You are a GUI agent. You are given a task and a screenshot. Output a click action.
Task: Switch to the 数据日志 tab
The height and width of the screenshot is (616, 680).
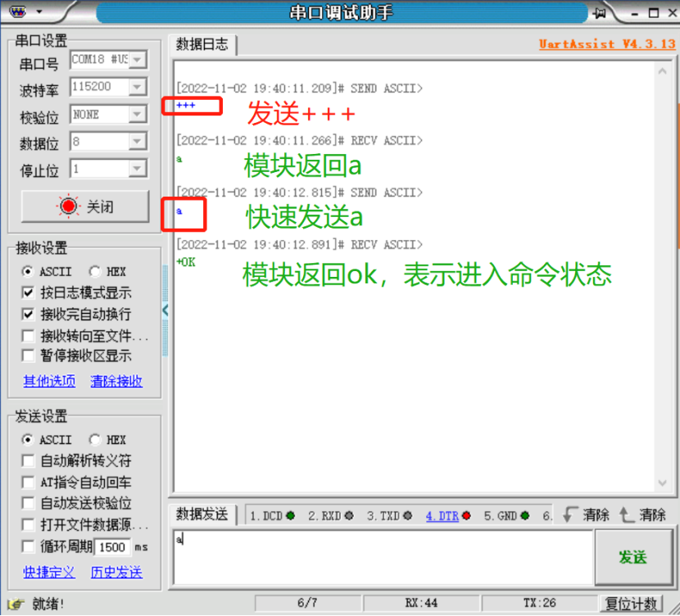pyautogui.click(x=202, y=44)
